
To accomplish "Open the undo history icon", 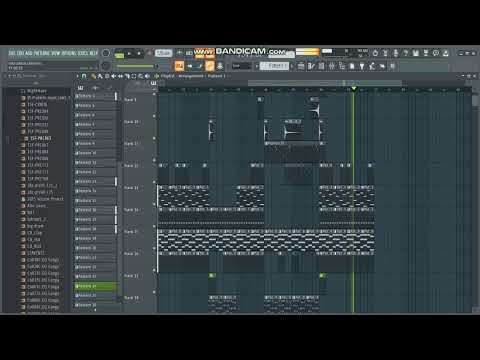I will click(375, 53).
